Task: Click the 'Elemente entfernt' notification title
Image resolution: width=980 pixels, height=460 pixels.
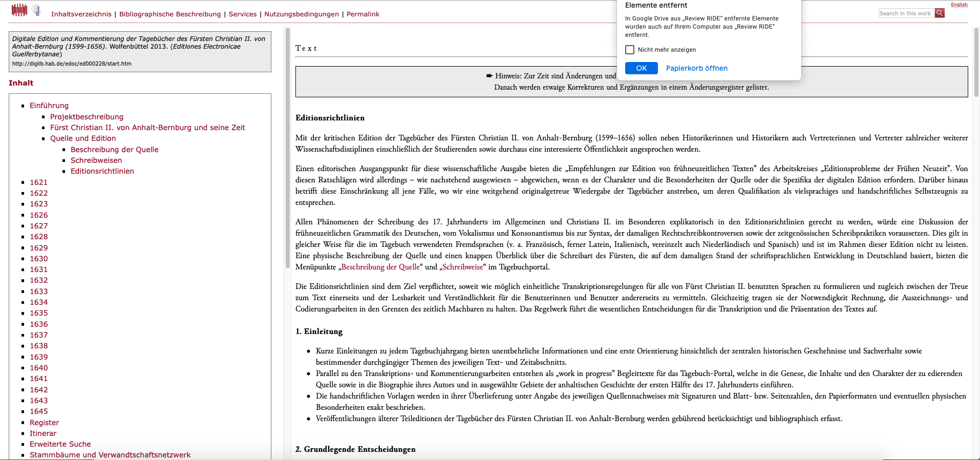Action: click(x=656, y=5)
